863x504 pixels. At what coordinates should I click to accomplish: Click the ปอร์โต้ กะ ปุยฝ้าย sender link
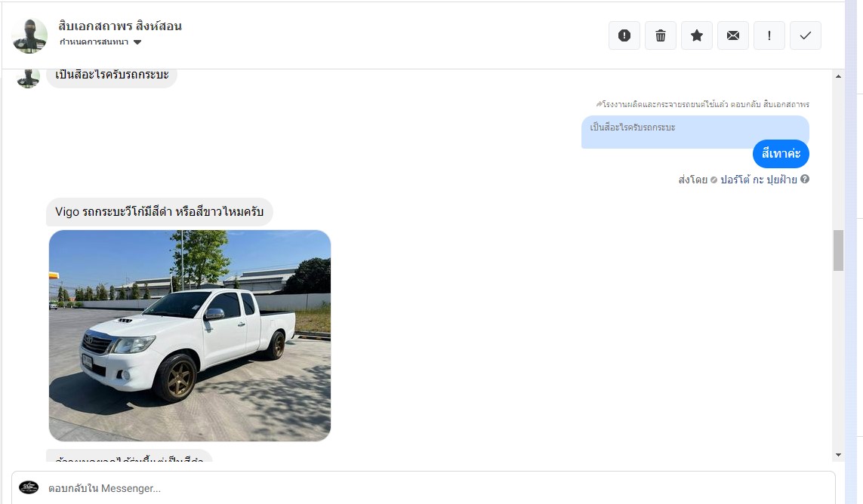click(758, 180)
